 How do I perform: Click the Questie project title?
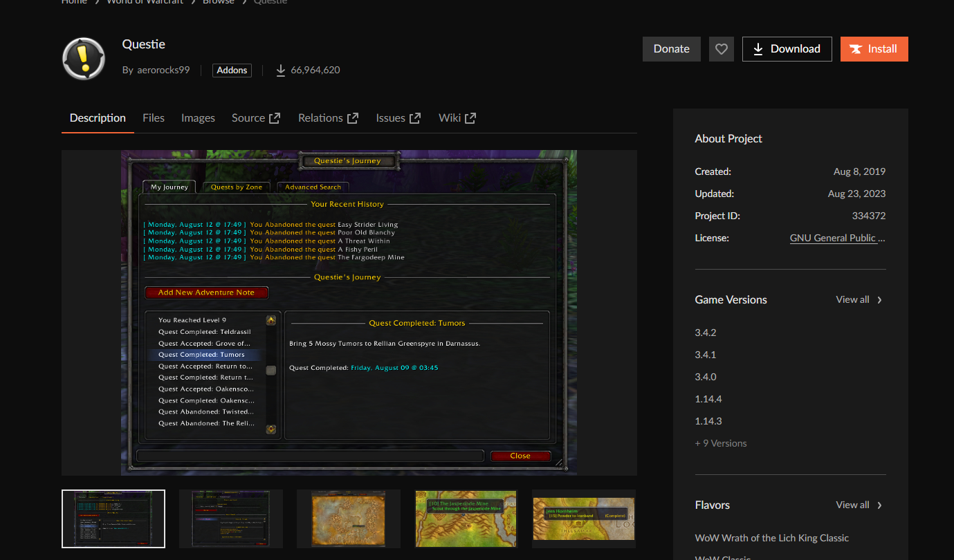click(x=144, y=44)
